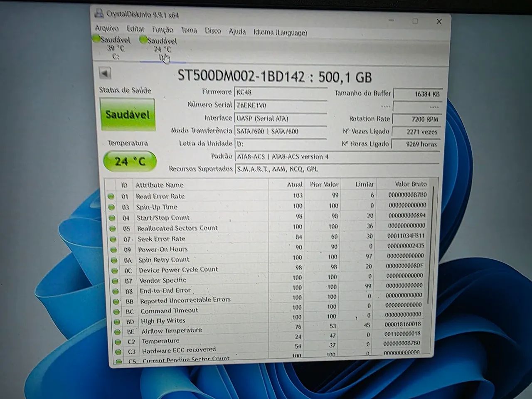
Task: Click raw value 000018160018
Action: click(x=403, y=324)
